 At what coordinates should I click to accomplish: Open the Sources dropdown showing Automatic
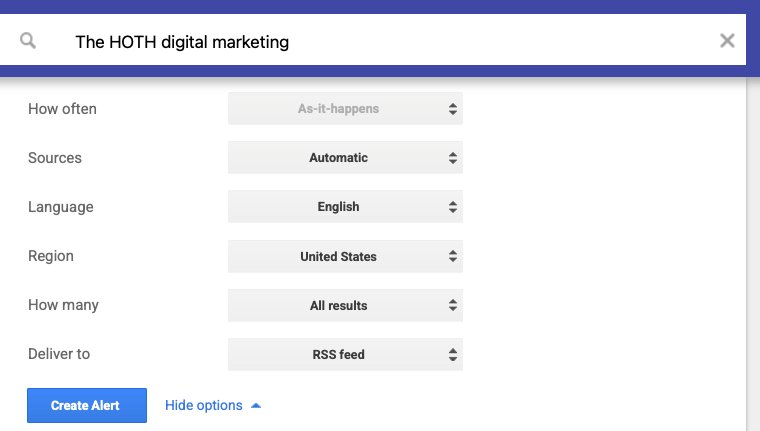coord(345,158)
